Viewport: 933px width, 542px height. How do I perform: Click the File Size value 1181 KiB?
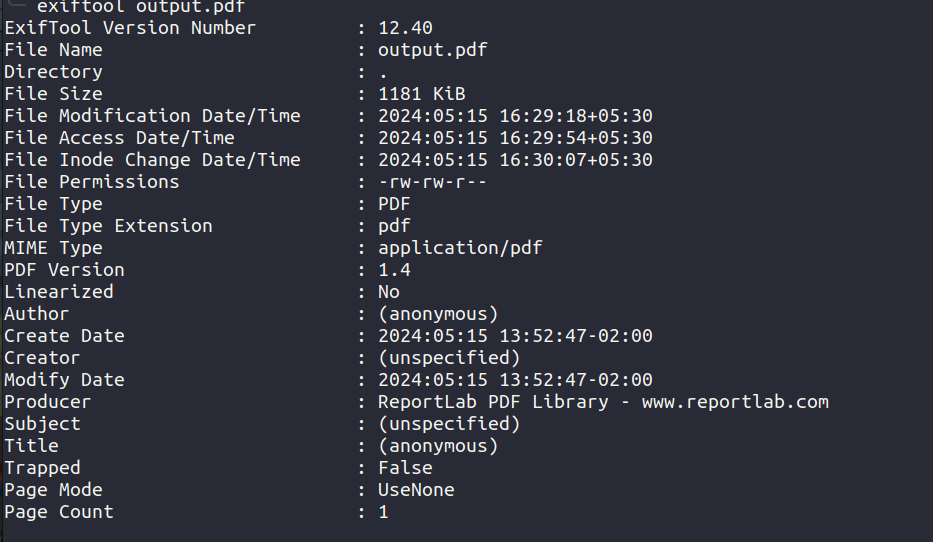click(x=422, y=94)
